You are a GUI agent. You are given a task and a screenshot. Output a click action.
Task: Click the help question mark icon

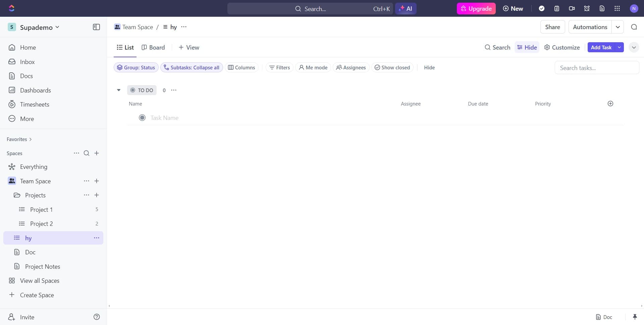click(x=97, y=317)
